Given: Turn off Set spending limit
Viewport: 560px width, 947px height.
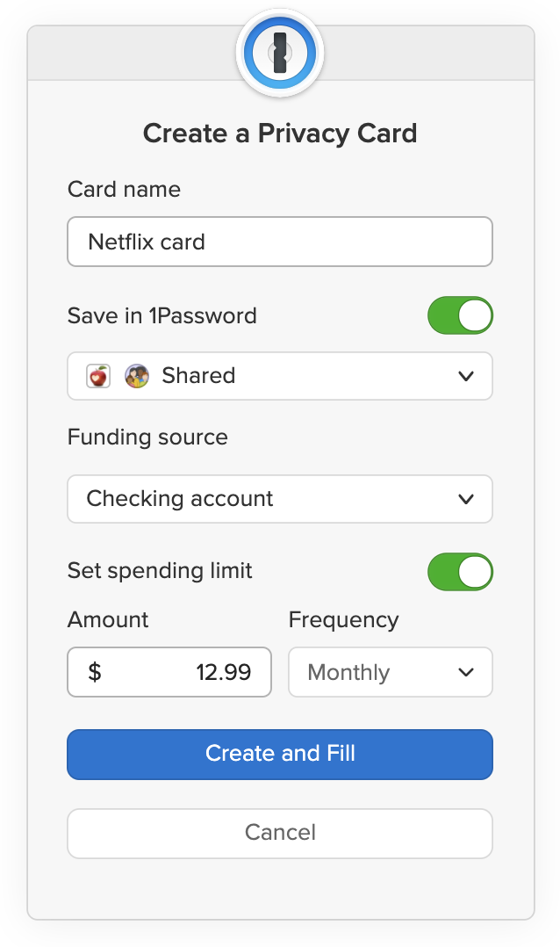Looking at the screenshot, I should [461, 571].
